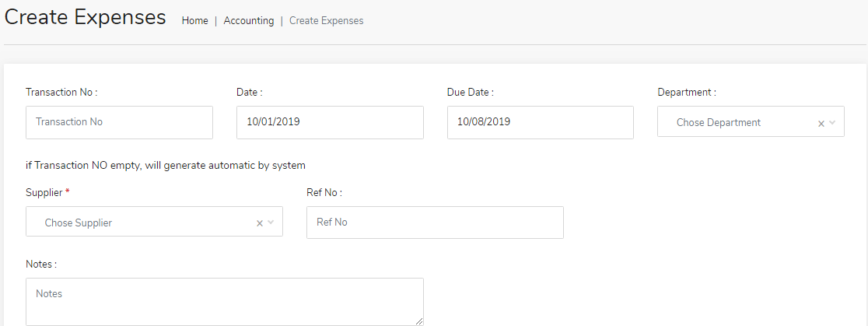The width and height of the screenshot is (868, 326).
Task: Click the Supplier field label
Action: click(x=44, y=192)
